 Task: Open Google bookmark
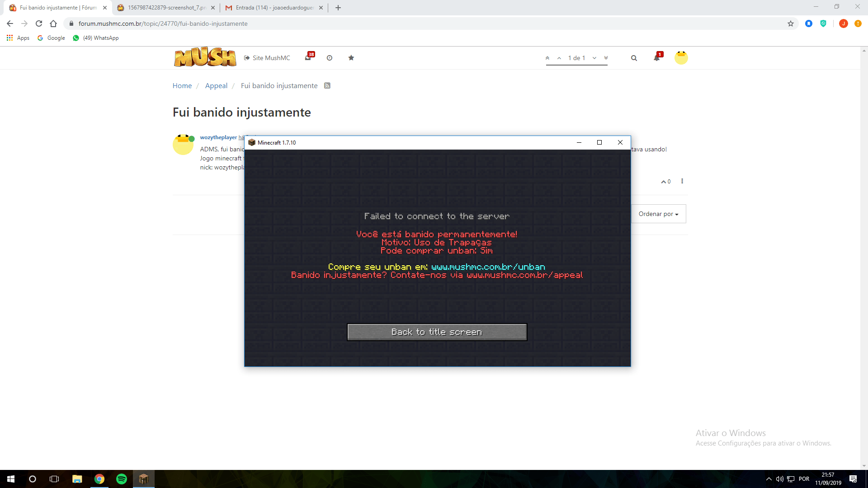51,38
